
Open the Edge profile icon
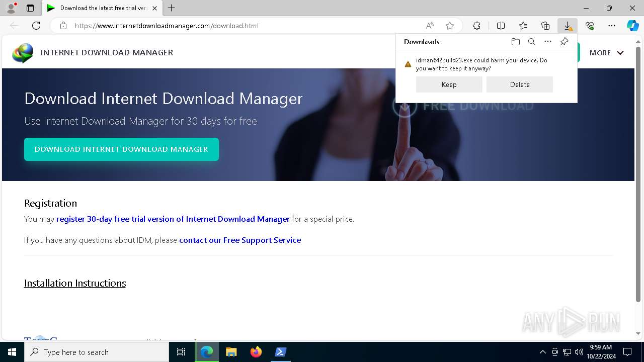pos(11,8)
